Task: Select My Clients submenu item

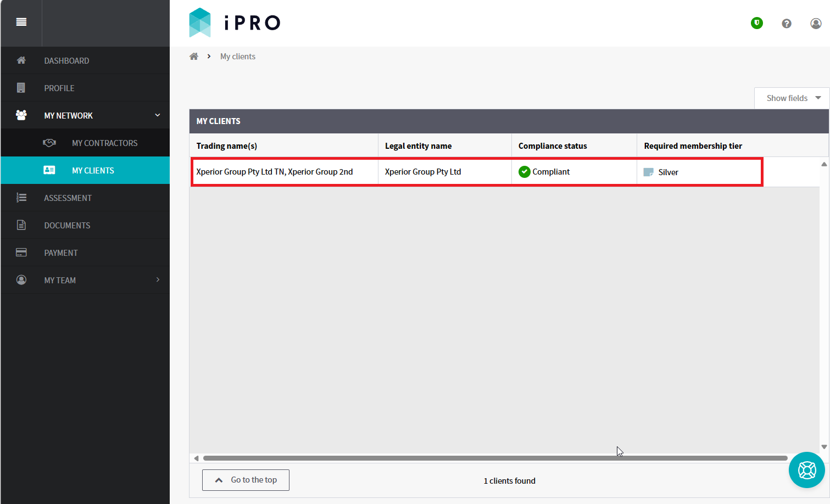Action: [85, 170]
